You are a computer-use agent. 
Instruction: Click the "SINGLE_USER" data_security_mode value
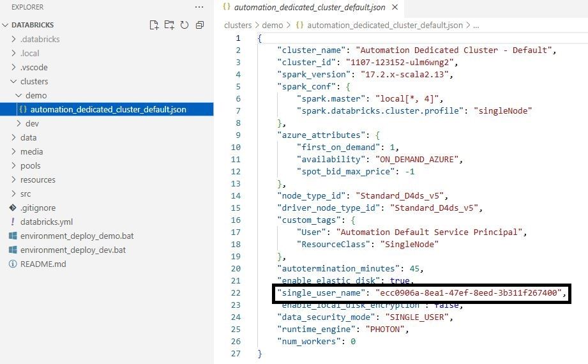point(417,317)
